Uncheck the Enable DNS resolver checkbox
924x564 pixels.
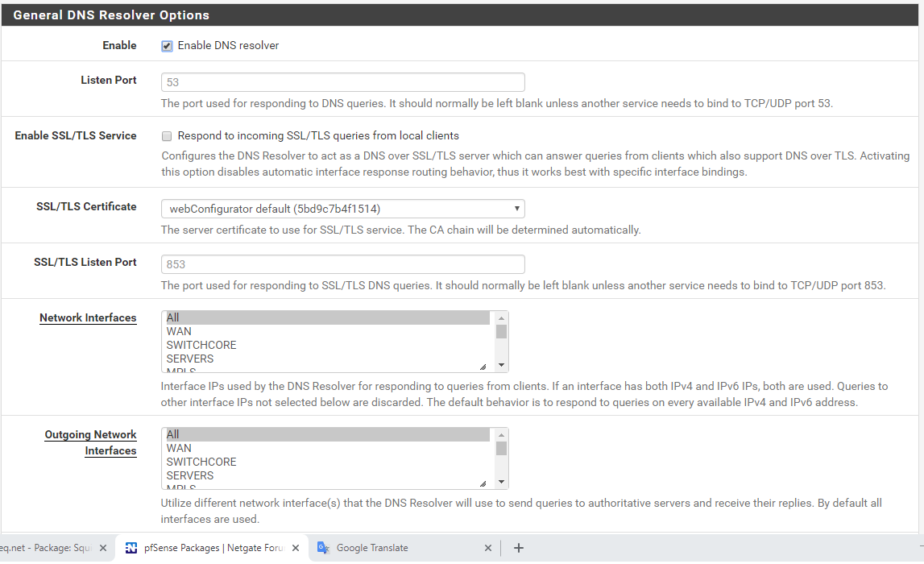coord(167,46)
